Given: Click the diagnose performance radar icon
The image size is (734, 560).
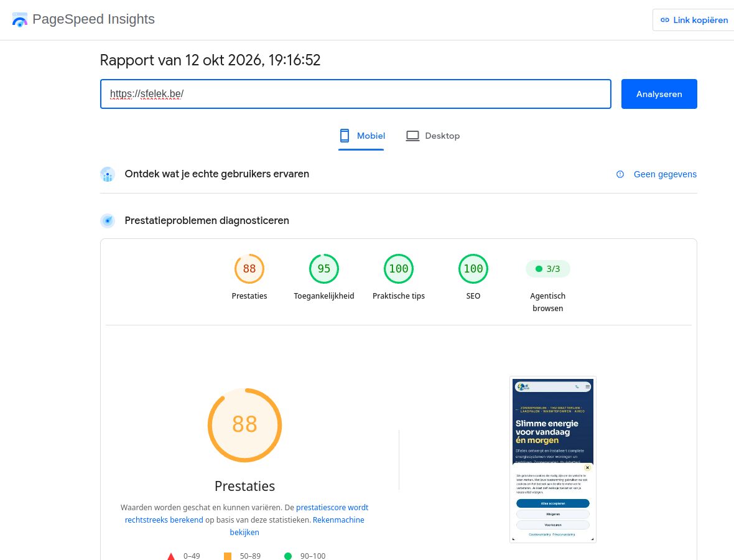Looking at the screenshot, I should (108, 220).
